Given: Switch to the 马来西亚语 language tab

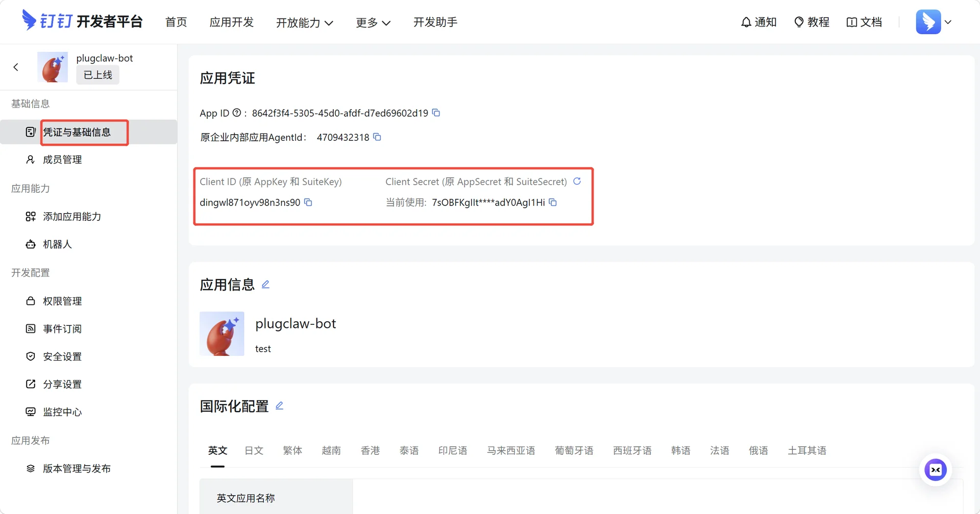Looking at the screenshot, I should click(511, 450).
